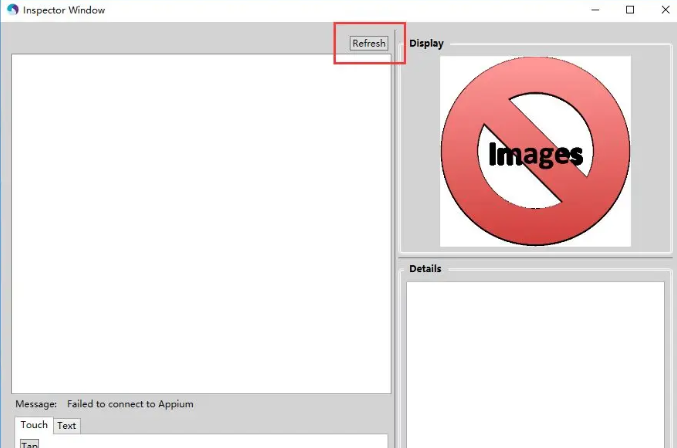Click the 'Inspector Window' title text

click(64, 10)
